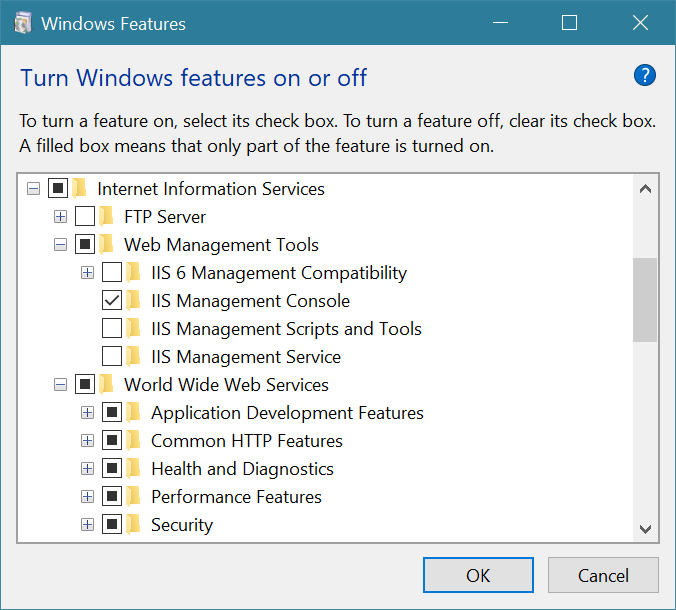This screenshot has width=676, height=610.
Task: Click the FTP Server folder icon
Action: (x=107, y=217)
